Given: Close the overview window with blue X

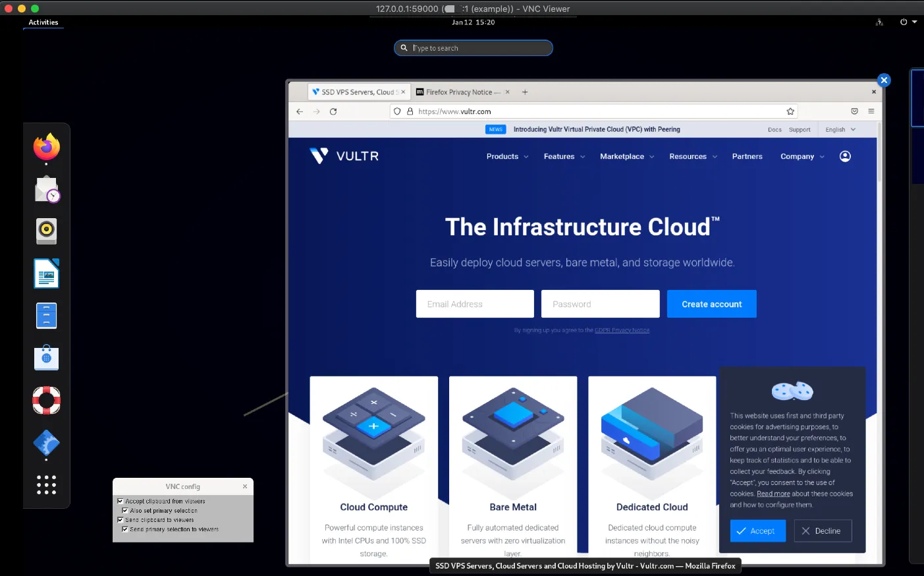Looking at the screenshot, I should [x=884, y=80].
